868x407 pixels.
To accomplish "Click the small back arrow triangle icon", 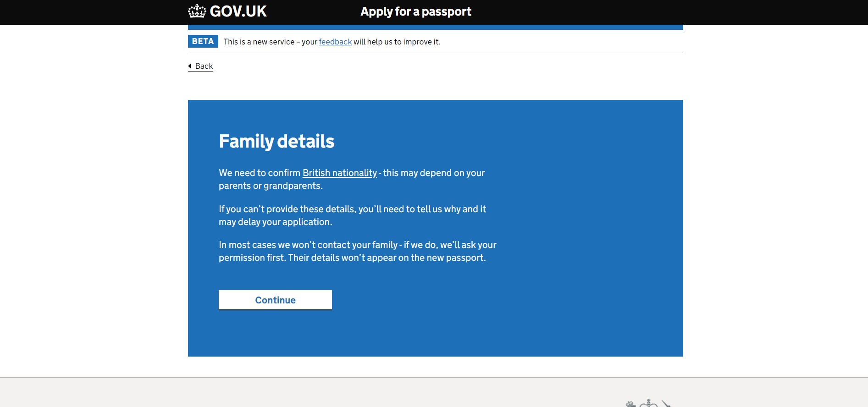I will point(190,66).
